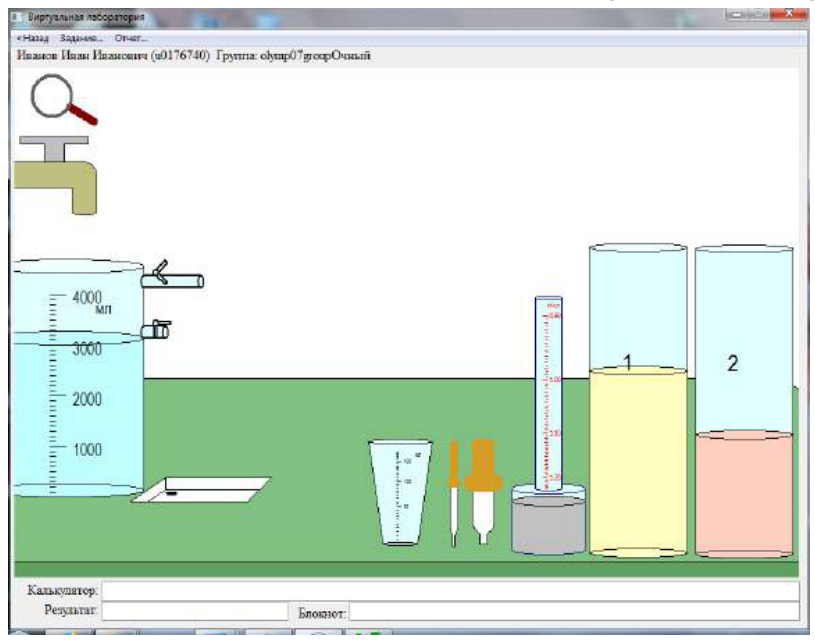
Task: Click the 4000 мл label on the tank
Action: 91,302
